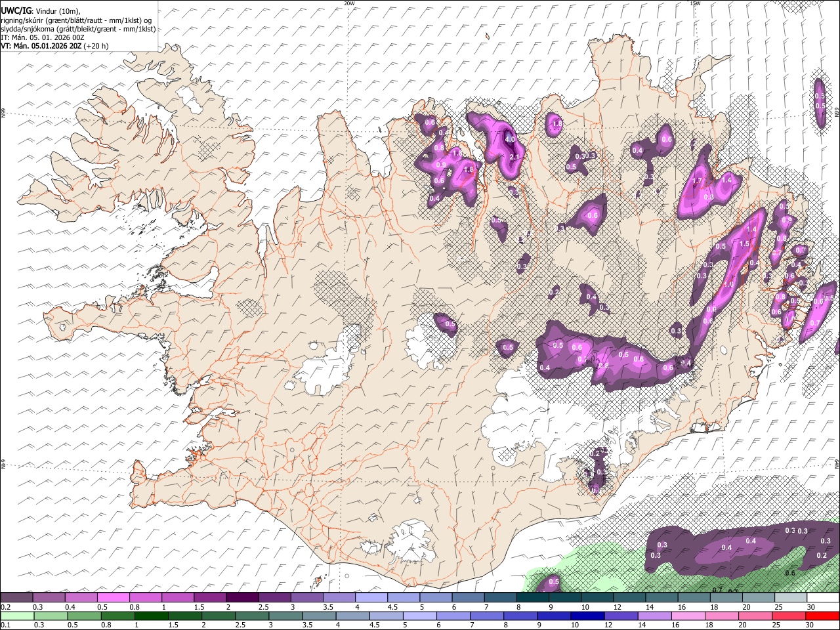The image size is (840, 630).
Task: Click the '4.0' snowfall value on map
Action: click(510, 139)
